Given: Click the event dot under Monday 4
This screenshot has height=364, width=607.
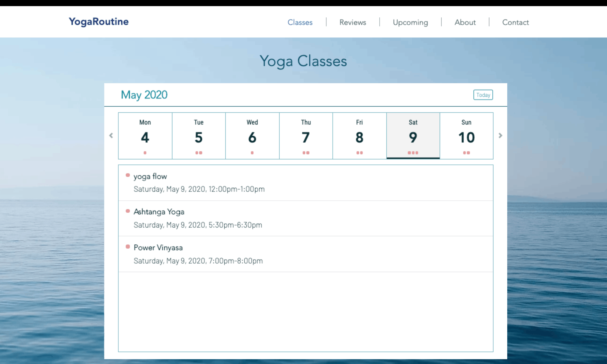Looking at the screenshot, I should pos(145,153).
